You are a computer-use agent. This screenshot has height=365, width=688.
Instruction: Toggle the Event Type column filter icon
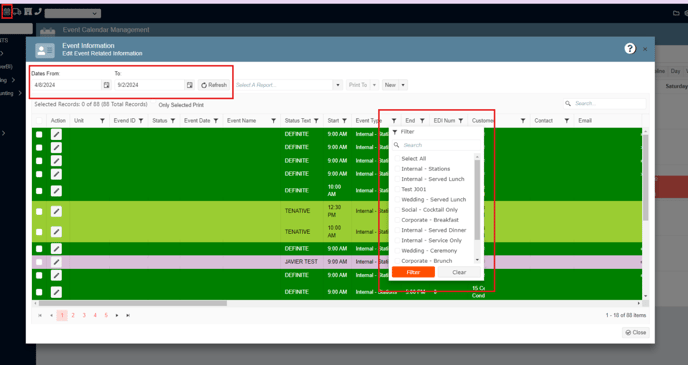coord(394,121)
